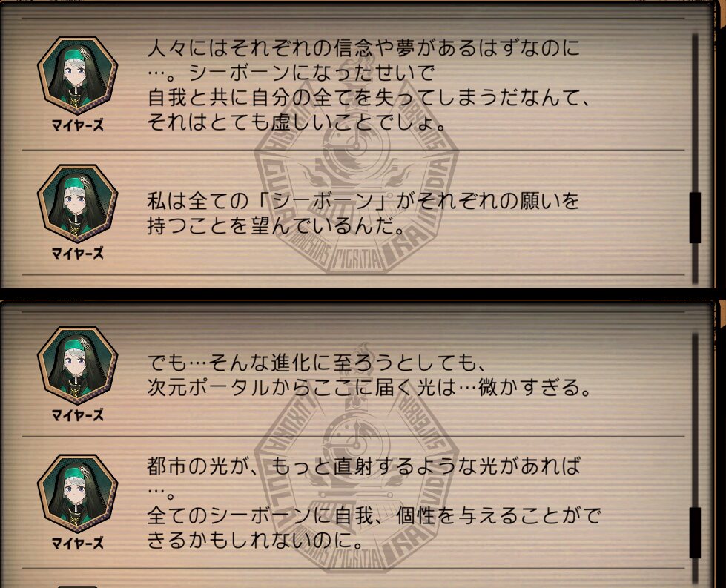Select portrait next to 私は全ての「シーボーン」 line

click(77, 204)
